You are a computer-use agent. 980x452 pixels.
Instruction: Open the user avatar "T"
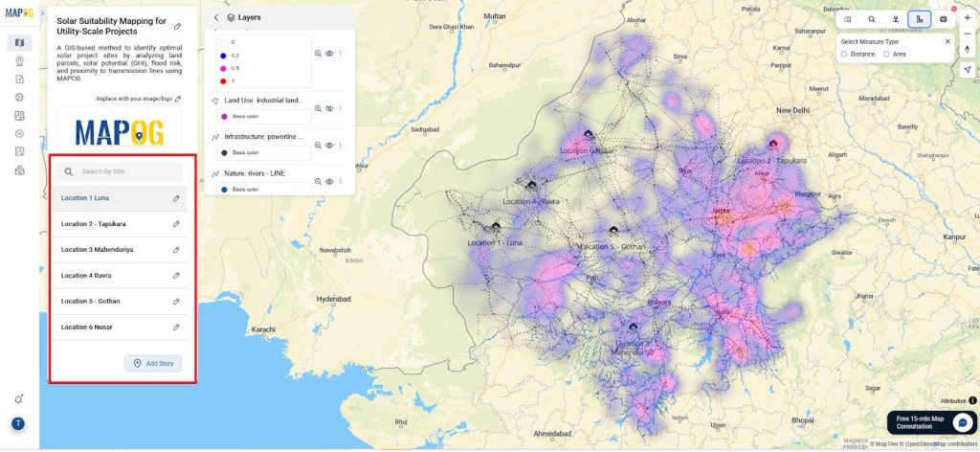[x=18, y=424]
